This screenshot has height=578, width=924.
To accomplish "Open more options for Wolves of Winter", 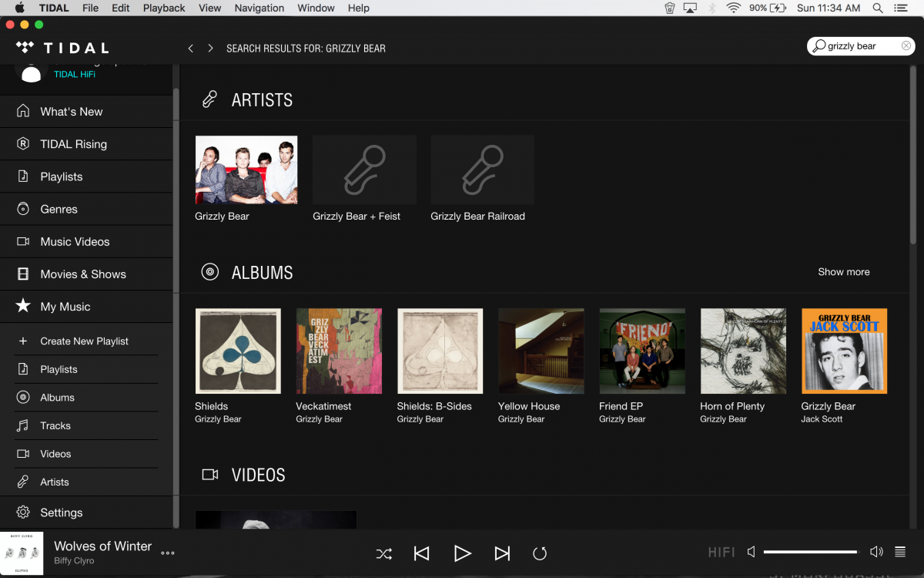I will tap(168, 553).
